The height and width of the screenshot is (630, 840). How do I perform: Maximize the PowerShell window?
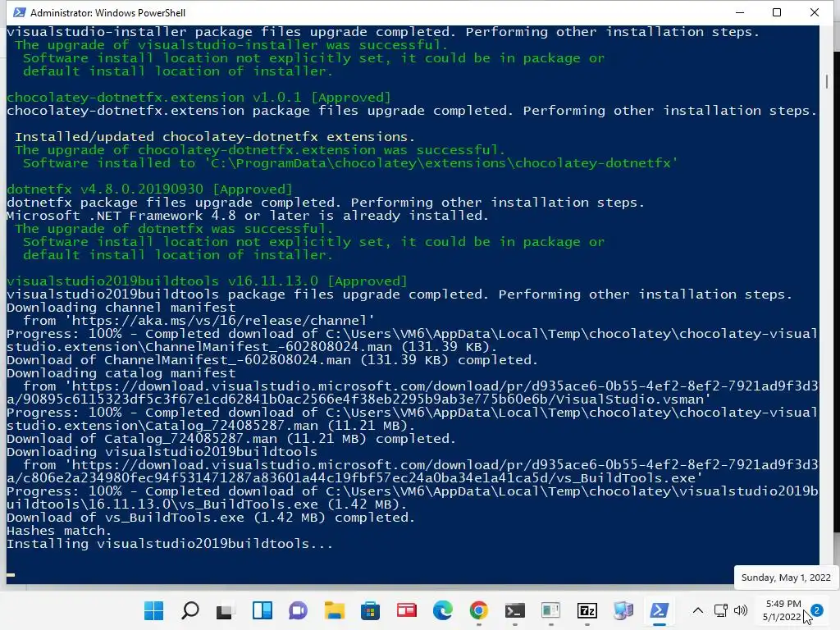click(777, 12)
